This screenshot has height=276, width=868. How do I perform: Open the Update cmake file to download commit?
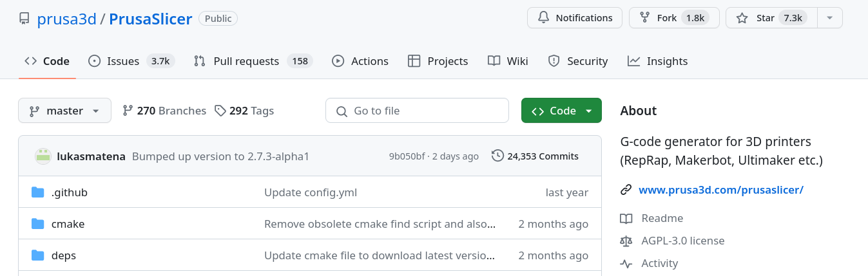point(380,255)
